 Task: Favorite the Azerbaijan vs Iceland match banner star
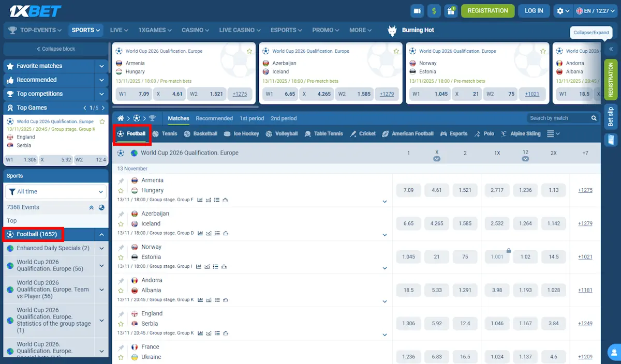pyautogui.click(x=396, y=51)
